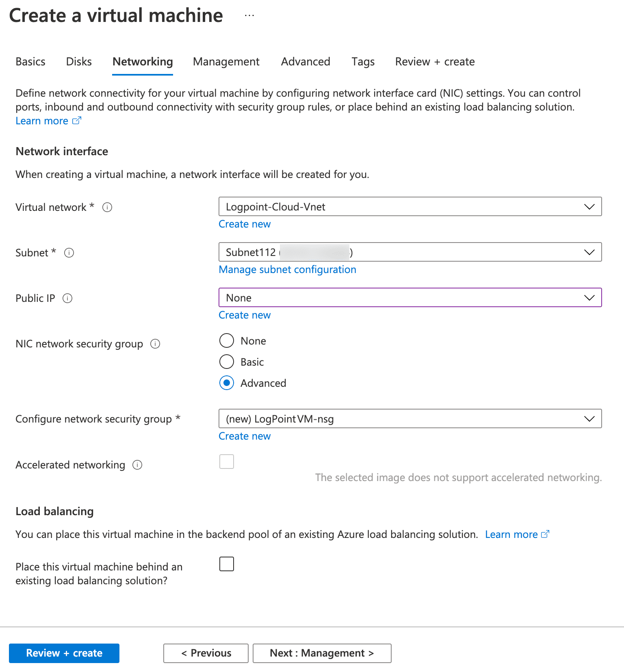Select None for NIC network security group
The height and width of the screenshot is (672, 624).
tap(227, 340)
